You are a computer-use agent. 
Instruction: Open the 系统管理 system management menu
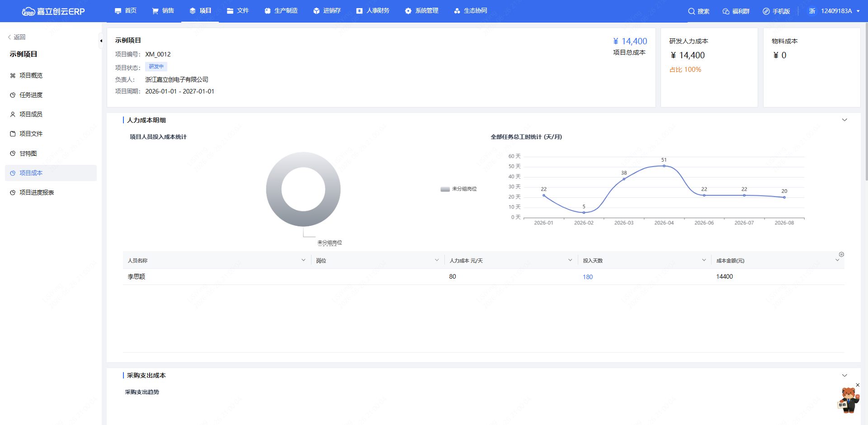pos(421,11)
